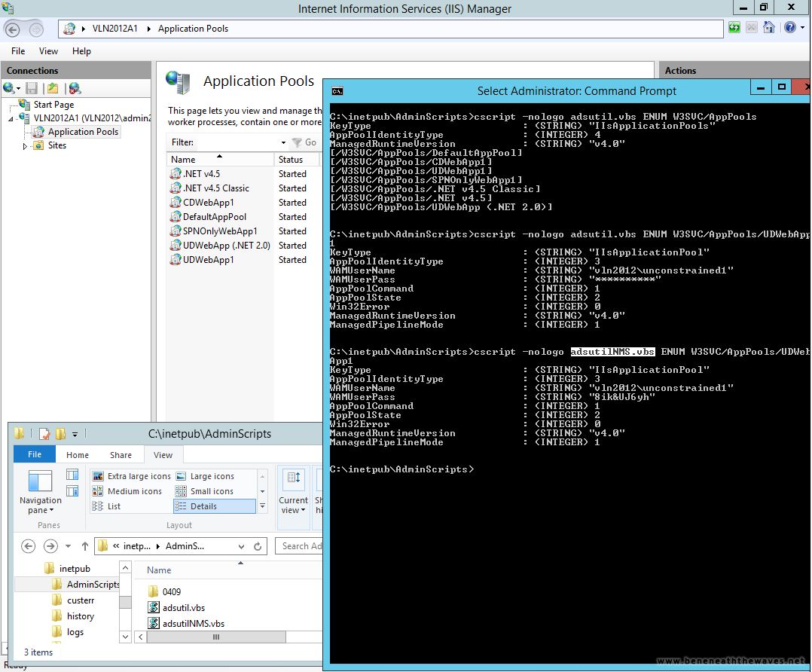Click the IIS Manager Back navigation arrow

click(x=12, y=29)
